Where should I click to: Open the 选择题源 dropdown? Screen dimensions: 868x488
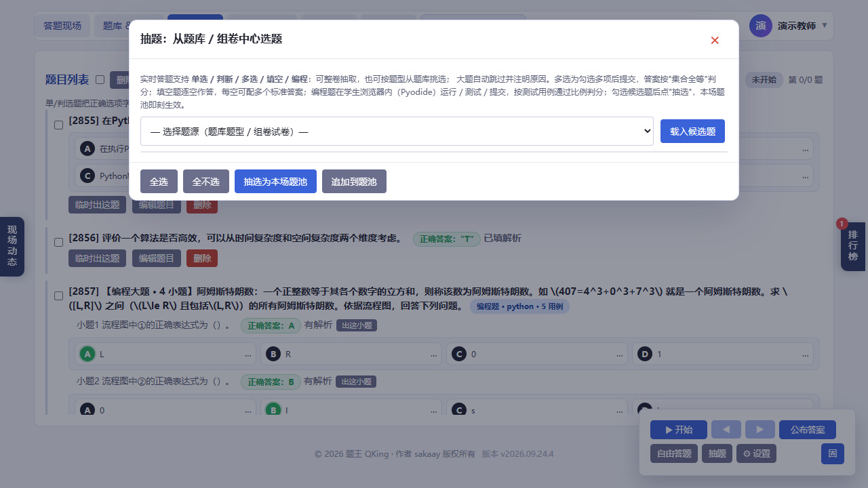tap(397, 131)
